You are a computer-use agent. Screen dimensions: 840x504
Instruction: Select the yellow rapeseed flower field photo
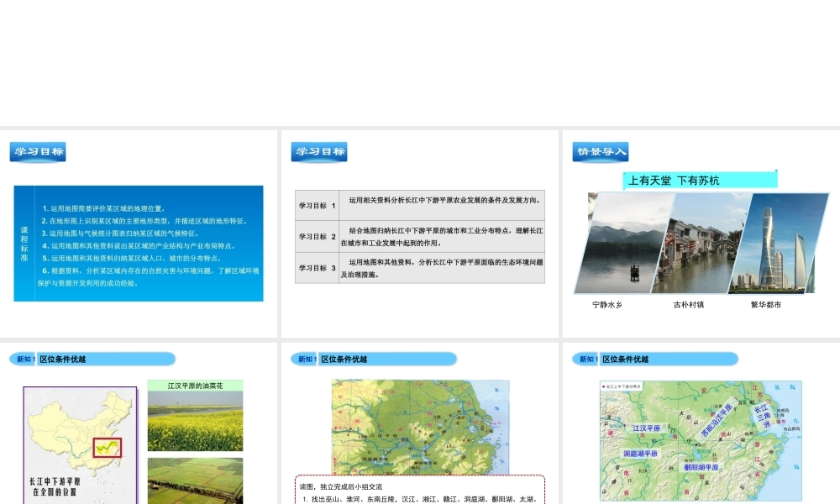(x=195, y=421)
